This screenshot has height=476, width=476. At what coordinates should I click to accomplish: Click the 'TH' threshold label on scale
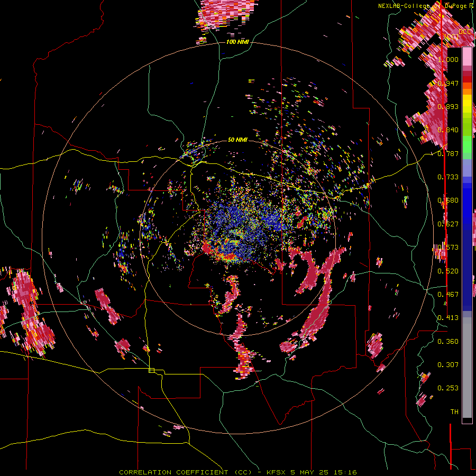coord(454,412)
